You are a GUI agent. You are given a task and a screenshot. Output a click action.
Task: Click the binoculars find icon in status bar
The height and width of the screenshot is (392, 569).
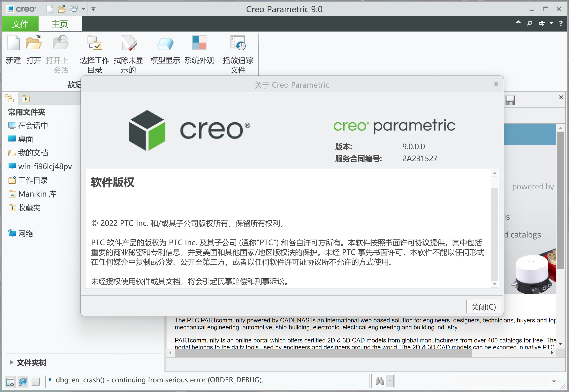point(380,381)
